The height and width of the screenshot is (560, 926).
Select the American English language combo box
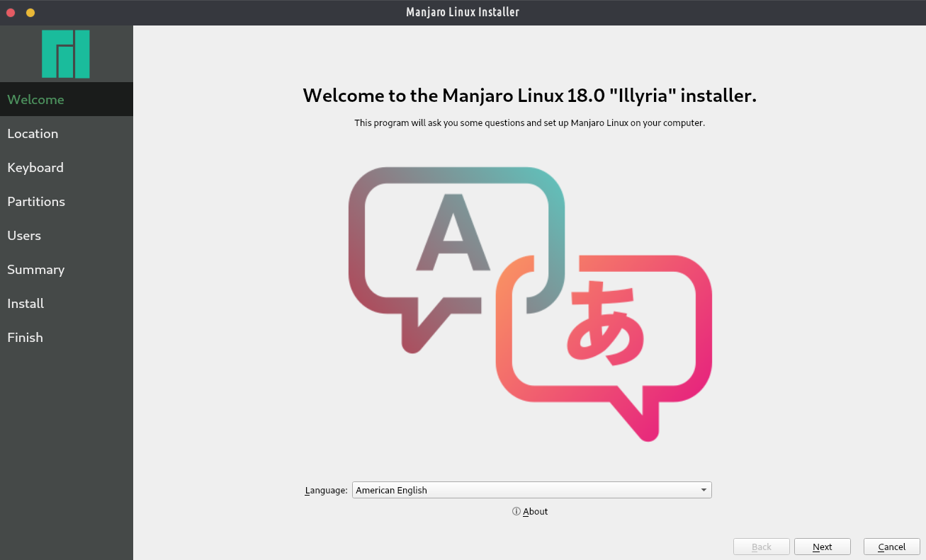(x=524, y=490)
